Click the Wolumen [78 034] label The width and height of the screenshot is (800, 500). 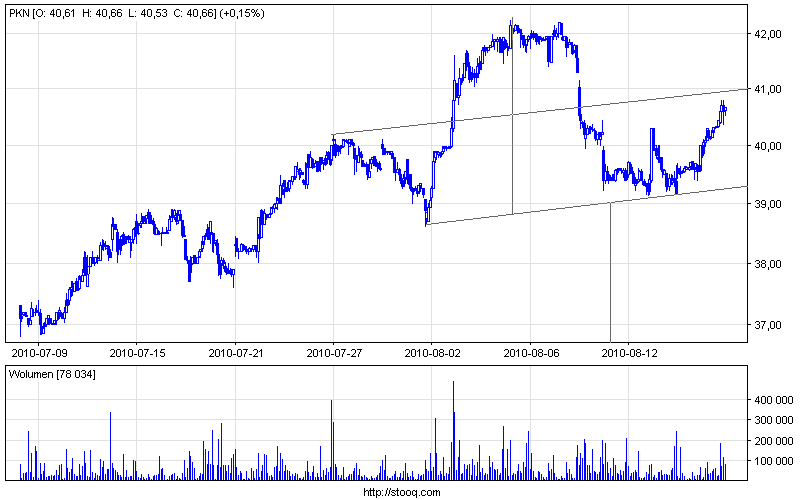[52, 374]
